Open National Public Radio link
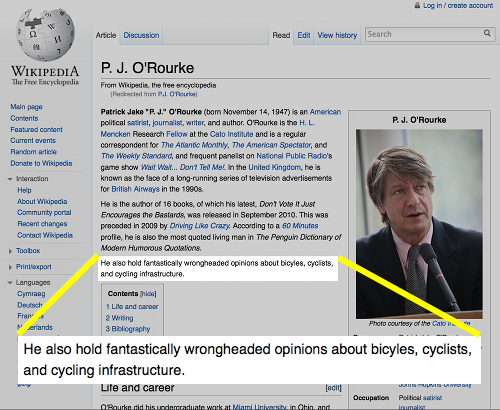The image size is (500, 410). pos(292,156)
